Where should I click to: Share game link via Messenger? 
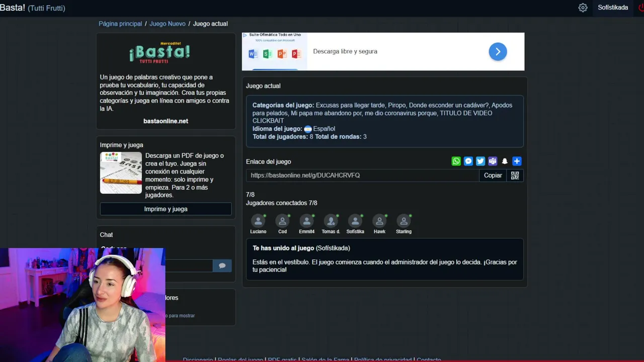coord(468,161)
